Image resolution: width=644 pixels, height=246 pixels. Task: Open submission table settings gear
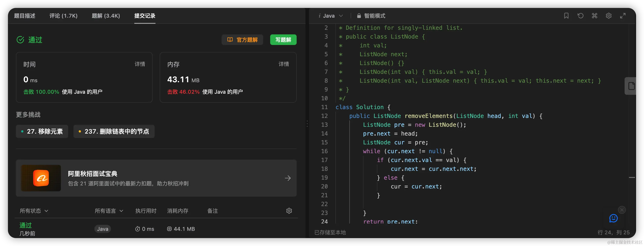pos(289,211)
